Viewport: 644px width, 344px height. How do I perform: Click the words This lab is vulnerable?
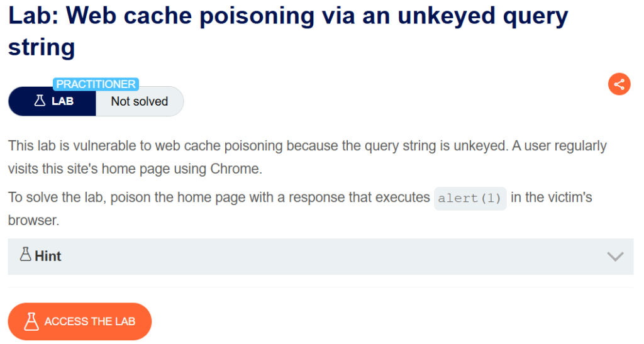(69, 146)
